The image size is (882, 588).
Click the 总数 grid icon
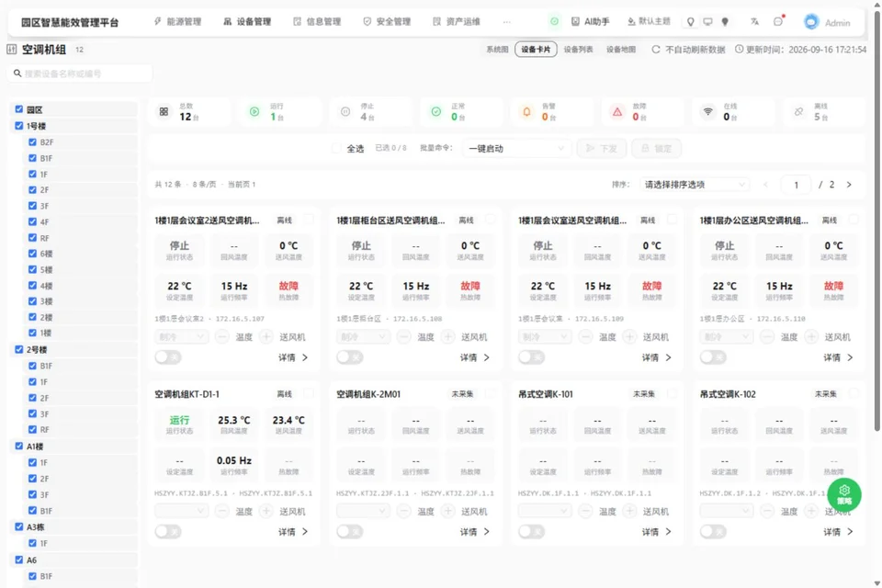coord(164,111)
